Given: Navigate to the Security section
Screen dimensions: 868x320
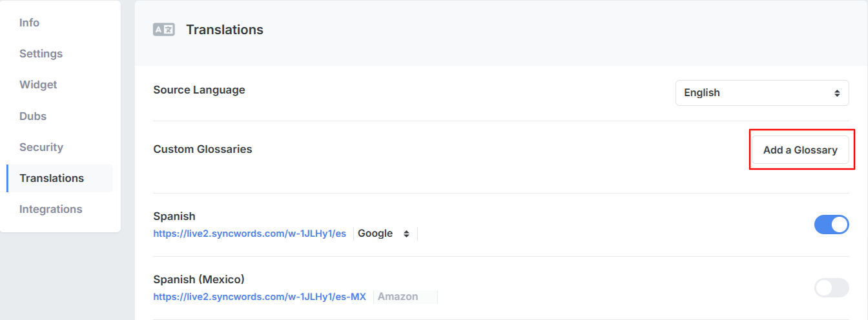Looking at the screenshot, I should [x=41, y=147].
